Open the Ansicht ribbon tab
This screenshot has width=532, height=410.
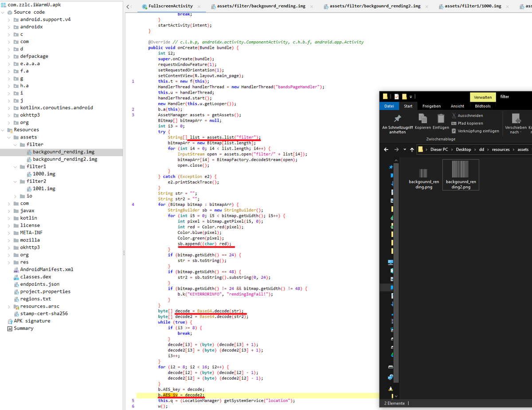click(458, 106)
